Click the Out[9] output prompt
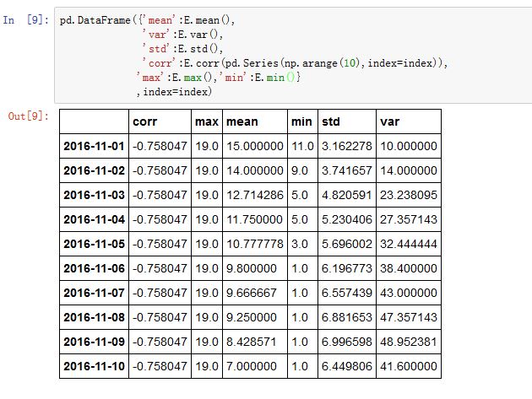Viewport: 532px width, 399px height. tap(28, 115)
